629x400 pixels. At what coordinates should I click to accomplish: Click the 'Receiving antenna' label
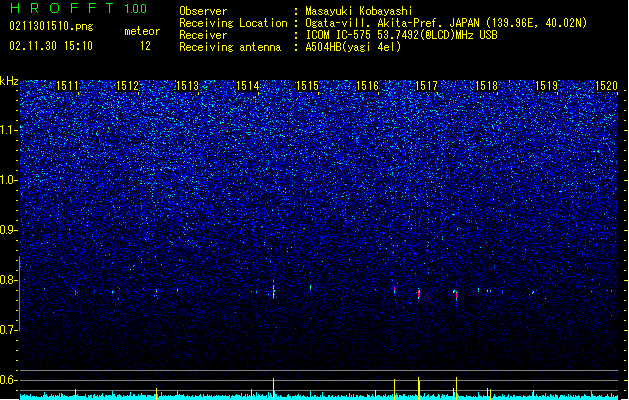point(230,47)
